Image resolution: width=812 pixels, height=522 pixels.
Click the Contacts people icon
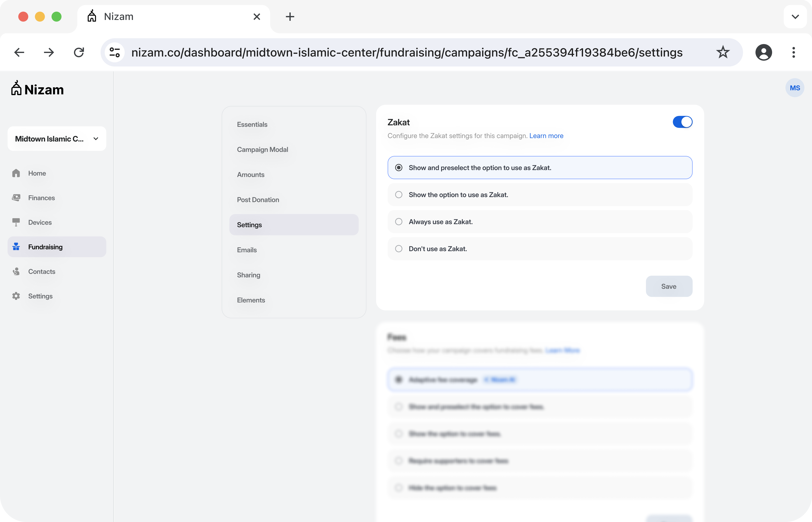[x=16, y=271]
